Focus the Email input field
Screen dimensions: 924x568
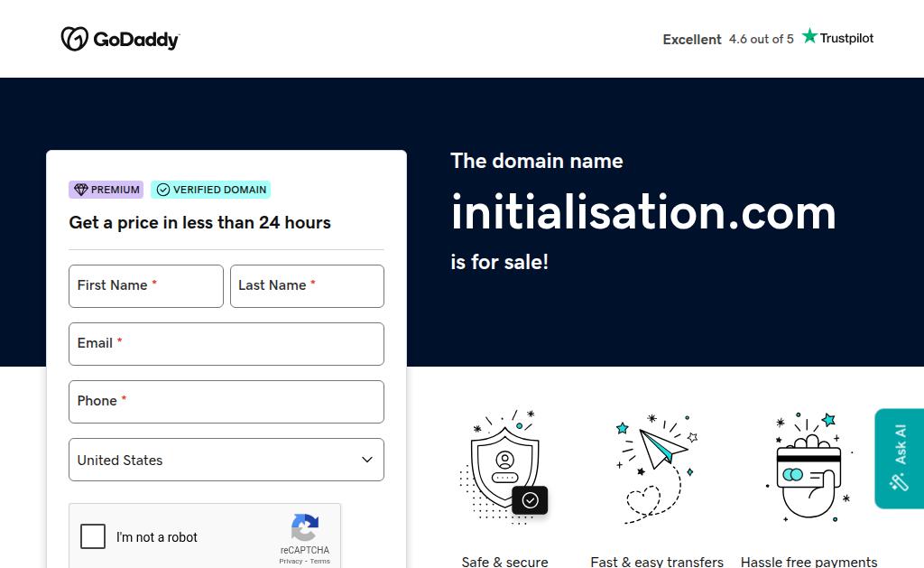[226, 344]
